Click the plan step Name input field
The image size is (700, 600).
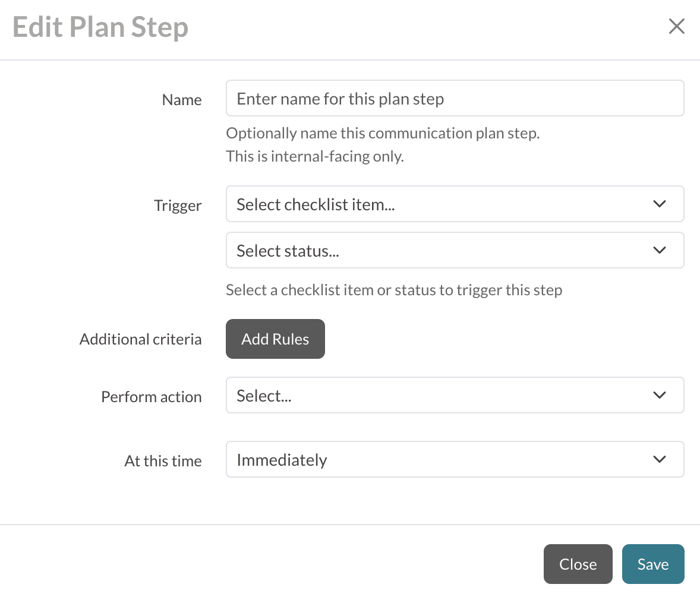[455, 99]
